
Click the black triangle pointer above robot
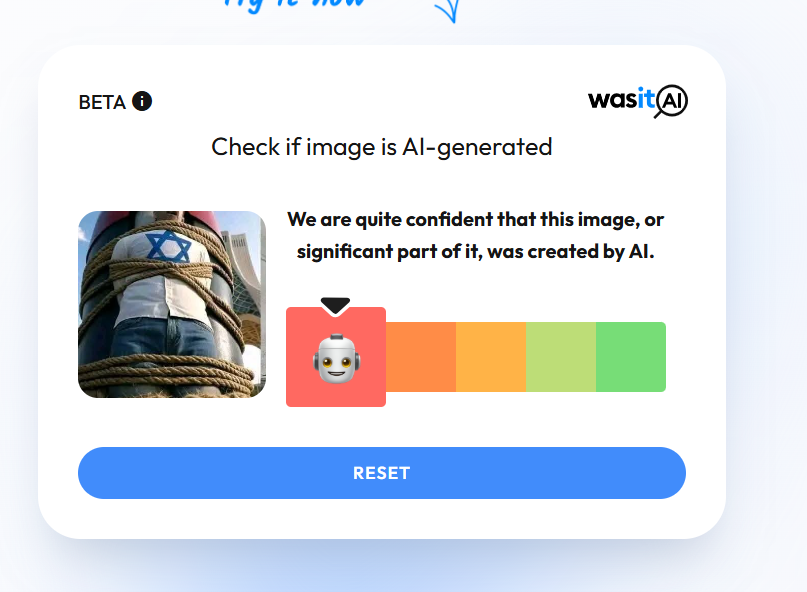pos(335,305)
